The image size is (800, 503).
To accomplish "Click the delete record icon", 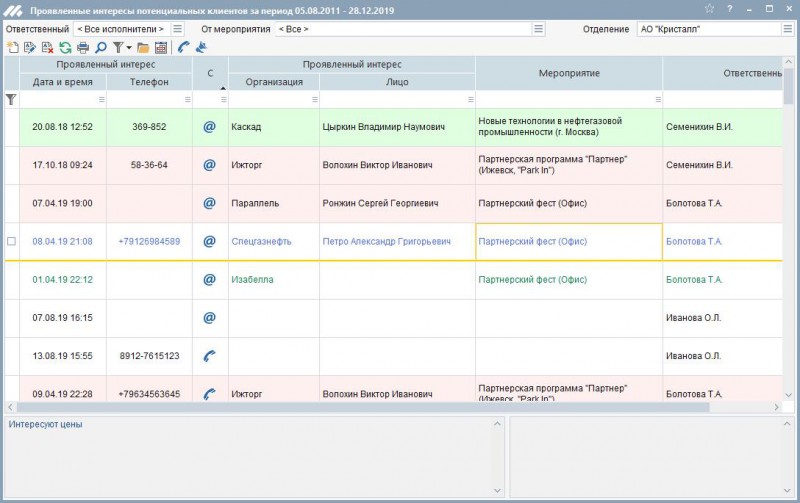I will pyautogui.click(x=47, y=47).
